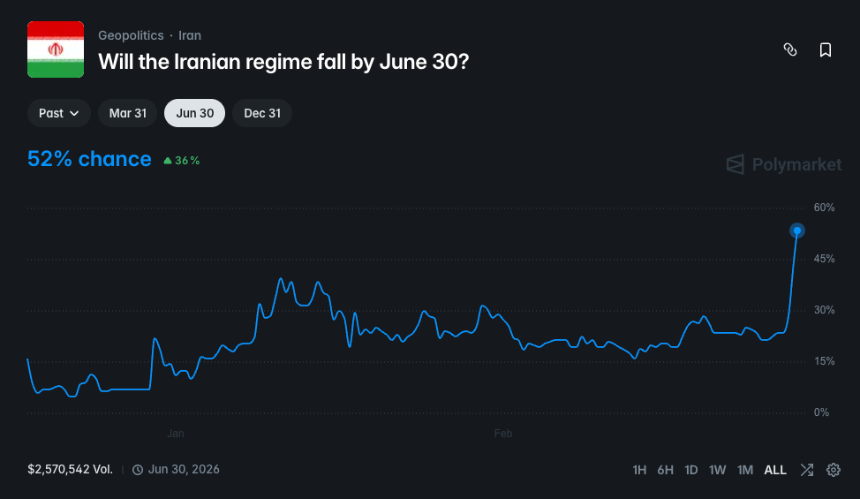Bookmark this market

[825, 50]
